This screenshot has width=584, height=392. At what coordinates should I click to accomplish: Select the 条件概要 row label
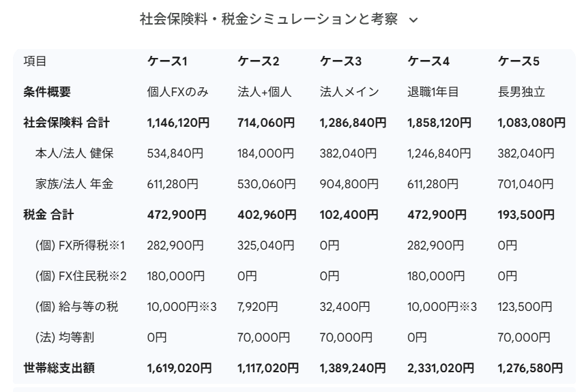47,92
